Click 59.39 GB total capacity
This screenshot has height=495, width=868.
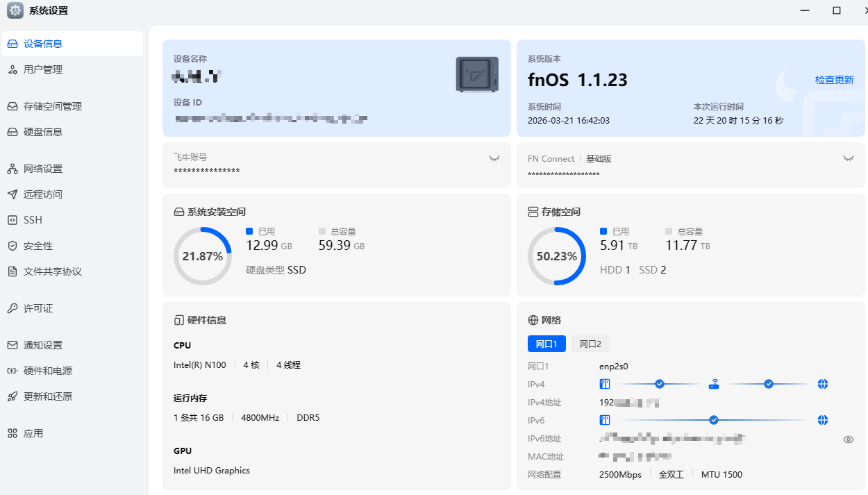[x=342, y=245]
